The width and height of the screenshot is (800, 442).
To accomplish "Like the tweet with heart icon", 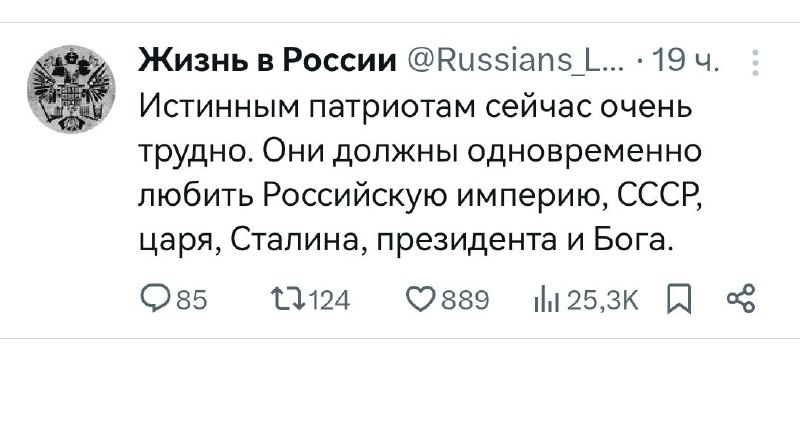I will pos(421,300).
